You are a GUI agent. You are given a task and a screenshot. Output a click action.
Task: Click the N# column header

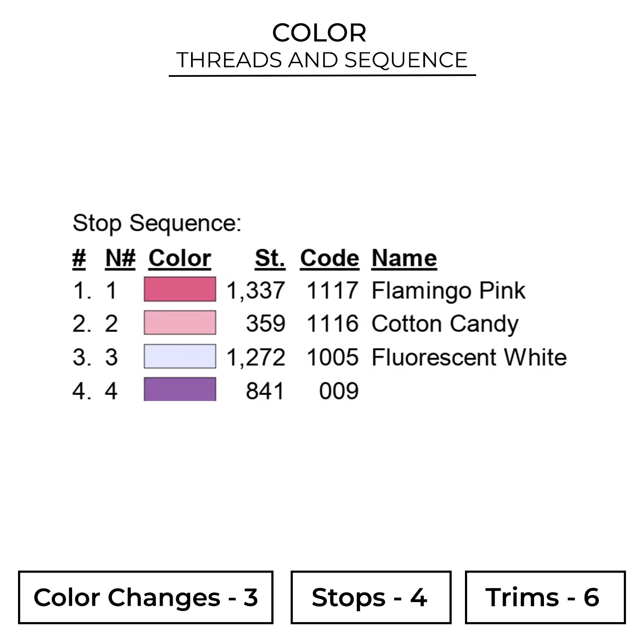tap(120, 258)
